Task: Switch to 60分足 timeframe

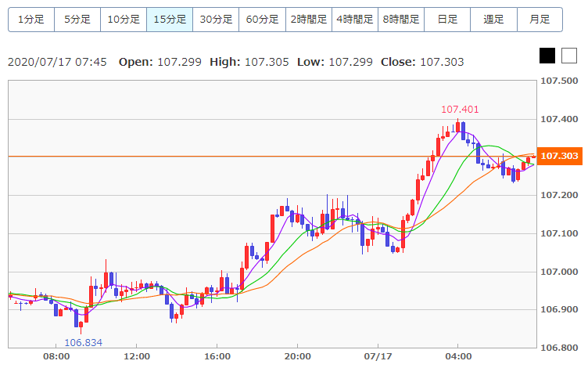Action: tap(262, 19)
